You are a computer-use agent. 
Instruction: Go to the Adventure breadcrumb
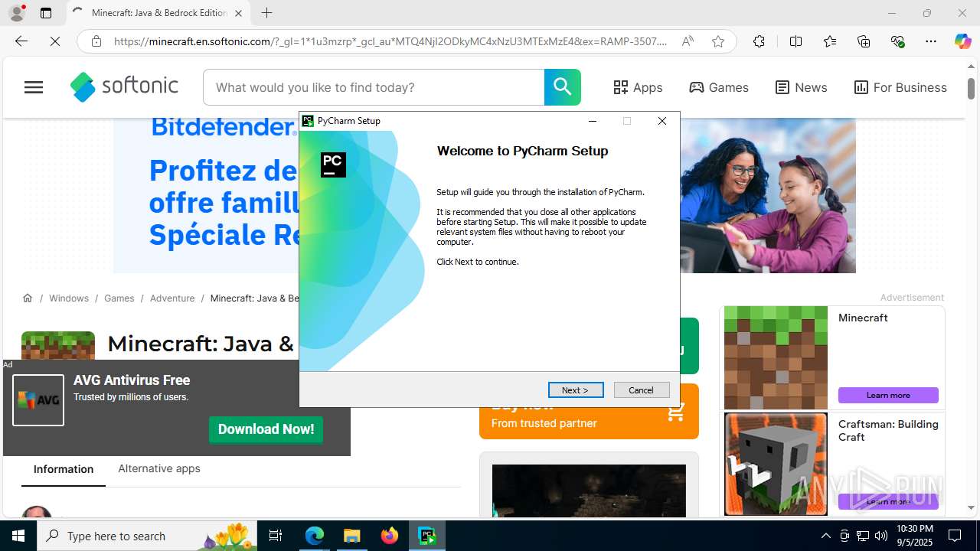(172, 298)
